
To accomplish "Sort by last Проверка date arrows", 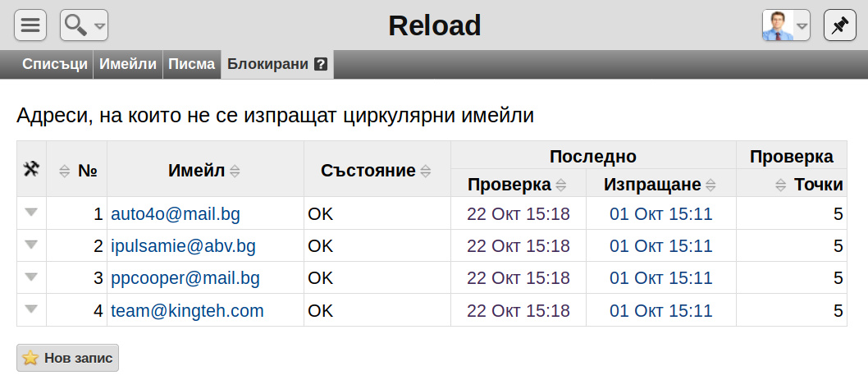I will (x=561, y=185).
